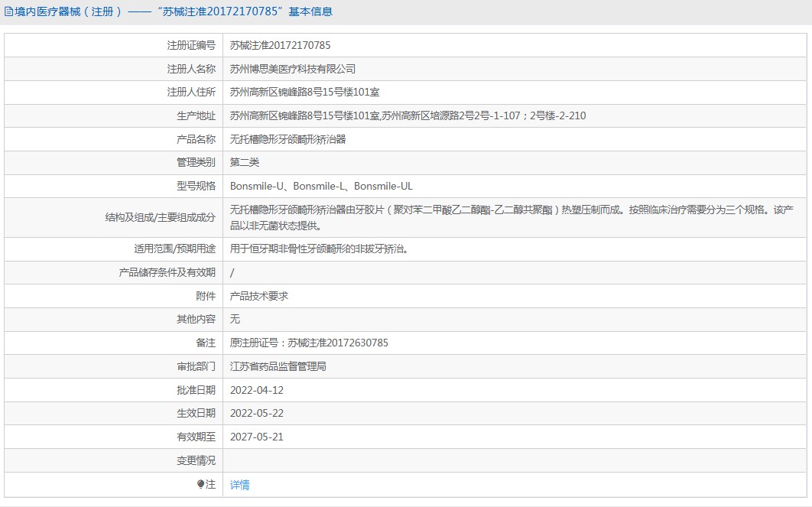
Task: Click model specification Bonsmile-U、Bonsmile-L、Bonsmile-UL
Action: [x=321, y=186]
